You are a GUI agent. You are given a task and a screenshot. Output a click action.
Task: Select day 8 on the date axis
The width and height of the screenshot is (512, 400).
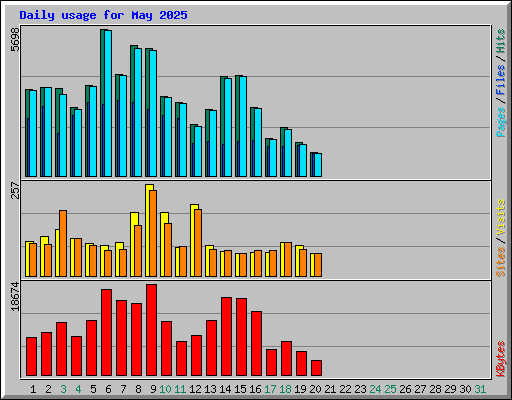[138, 389]
